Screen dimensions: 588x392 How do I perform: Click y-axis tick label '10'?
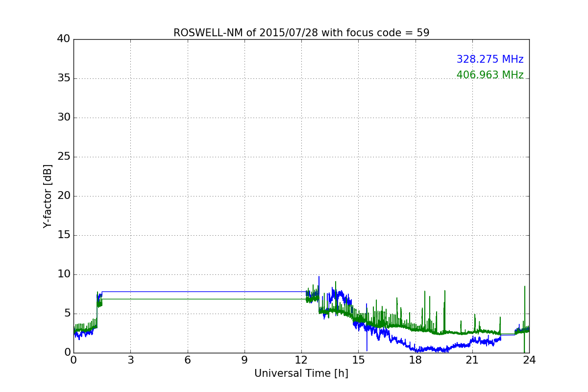[64, 274]
